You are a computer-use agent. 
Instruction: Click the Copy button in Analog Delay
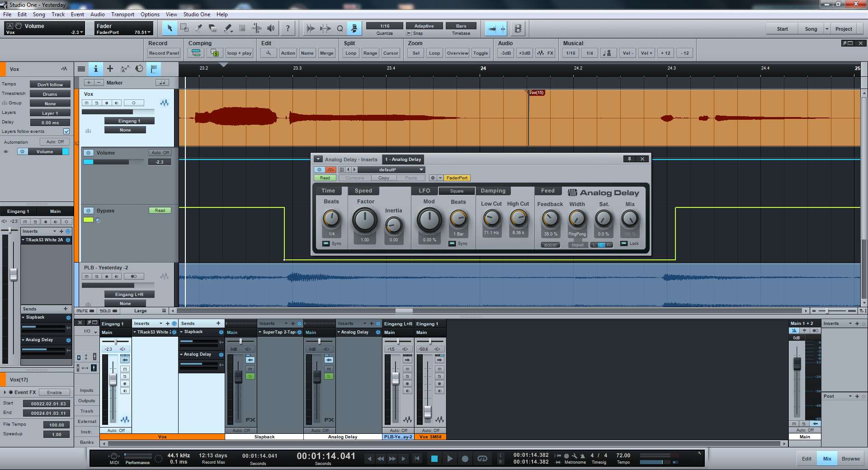pyautogui.click(x=384, y=178)
